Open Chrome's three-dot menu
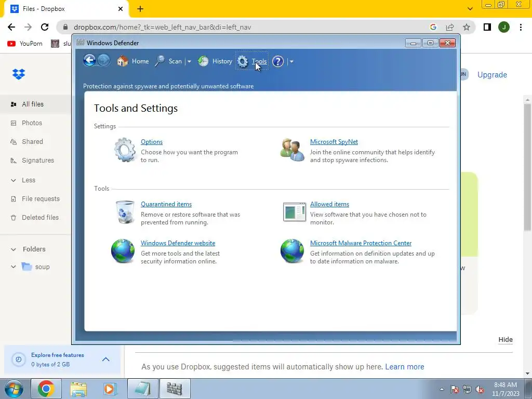Image resolution: width=532 pixels, height=399 pixels. click(x=521, y=27)
